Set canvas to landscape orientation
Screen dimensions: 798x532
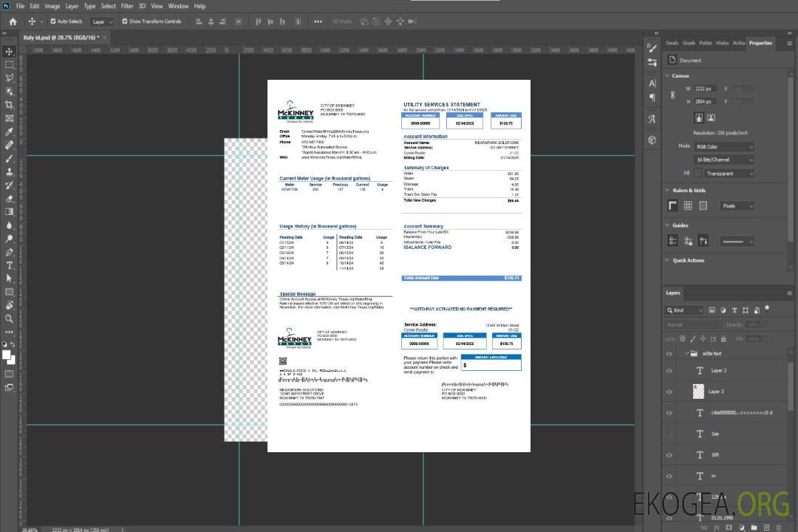click(x=711, y=117)
